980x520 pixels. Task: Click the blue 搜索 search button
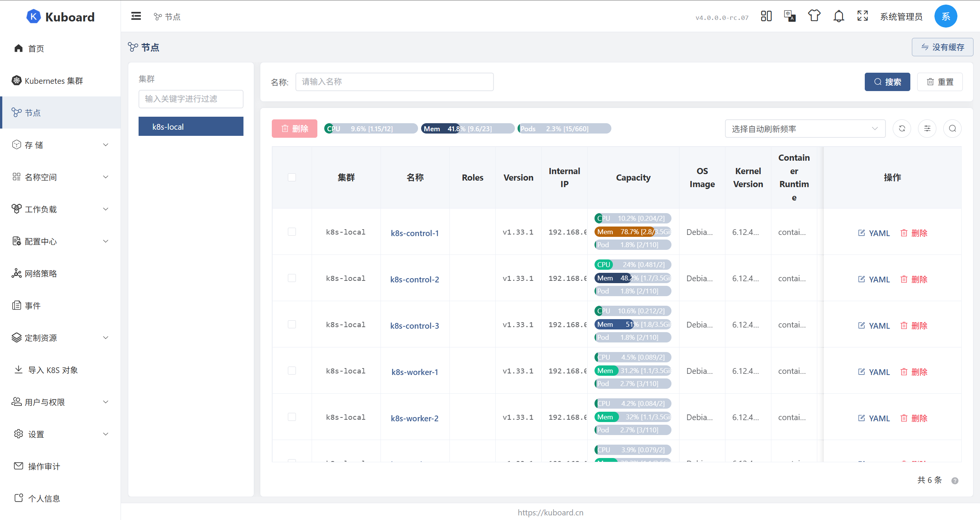tap(887, 82)
